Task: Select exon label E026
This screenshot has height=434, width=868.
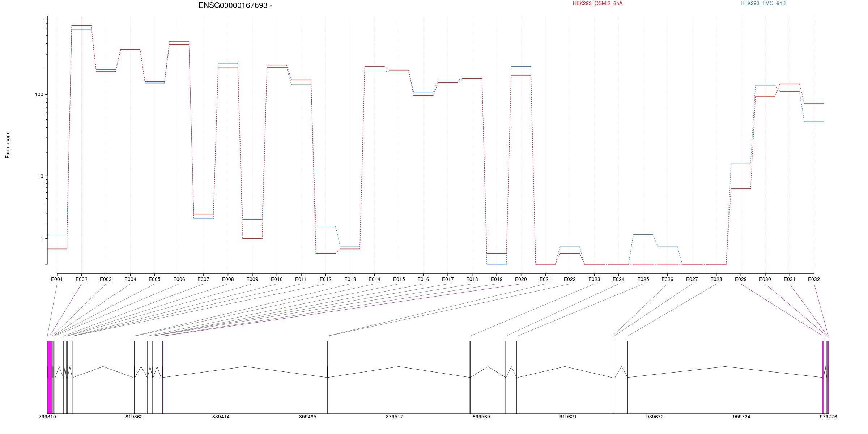Action: (667, 279)
